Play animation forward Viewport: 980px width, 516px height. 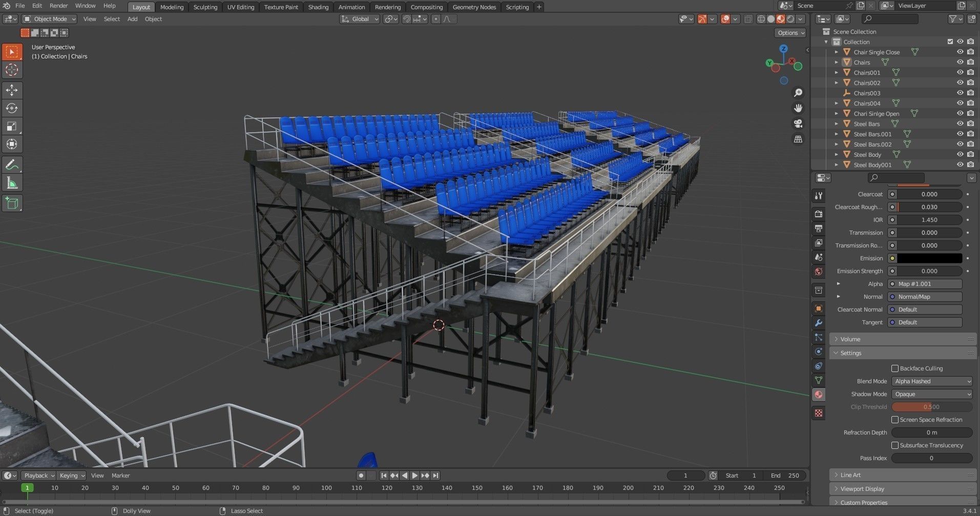(415, 476)
